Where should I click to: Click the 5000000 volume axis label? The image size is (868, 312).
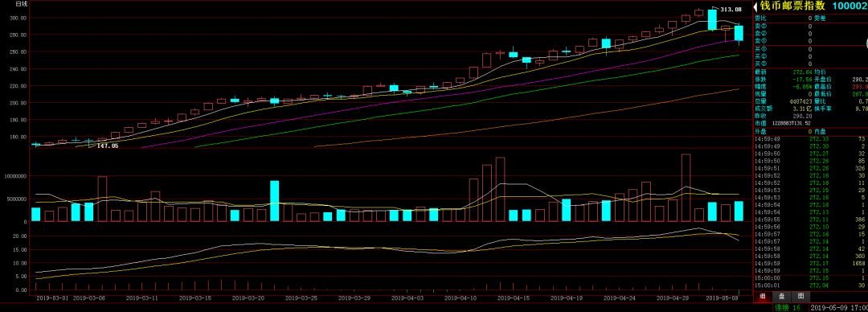click(17, 199)
